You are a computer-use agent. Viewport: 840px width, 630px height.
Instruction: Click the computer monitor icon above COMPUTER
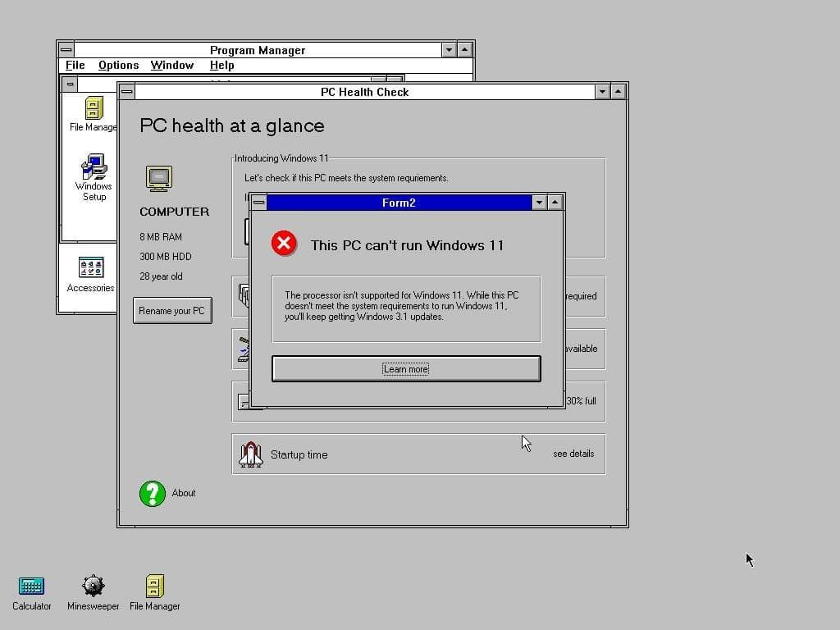(159, 178)
